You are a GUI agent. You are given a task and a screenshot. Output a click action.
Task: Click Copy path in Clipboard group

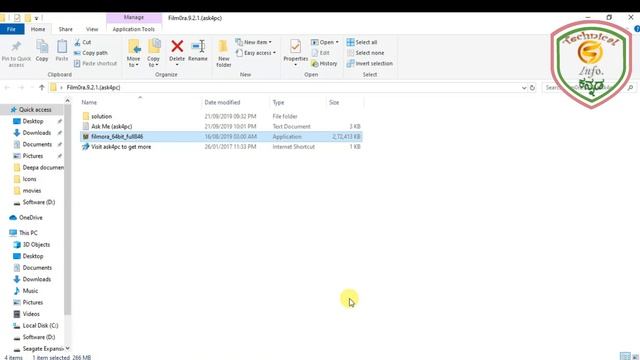click(91, 53)
